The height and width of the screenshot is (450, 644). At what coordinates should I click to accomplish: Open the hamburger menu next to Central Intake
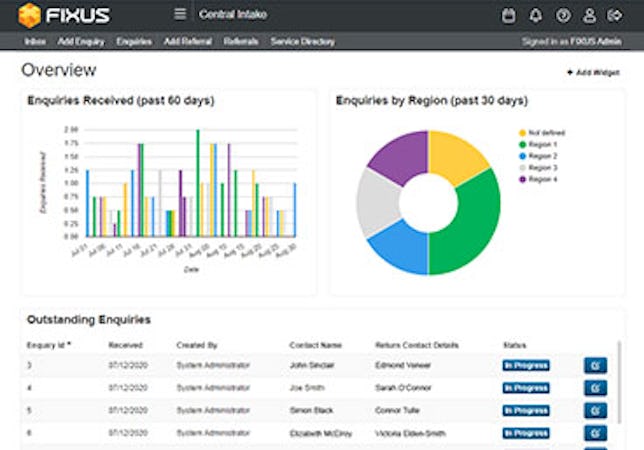click(180, 14)
